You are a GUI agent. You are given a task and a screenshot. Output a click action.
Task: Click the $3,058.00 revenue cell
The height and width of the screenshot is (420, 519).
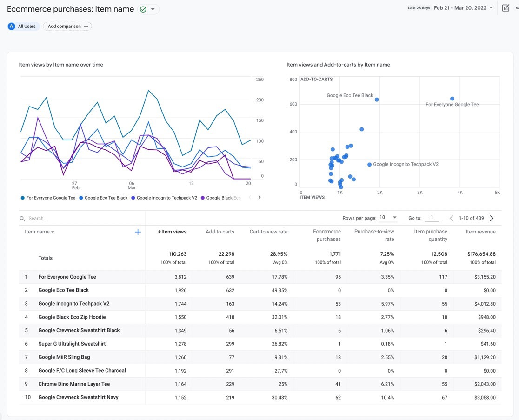click(x=485, y=397)
